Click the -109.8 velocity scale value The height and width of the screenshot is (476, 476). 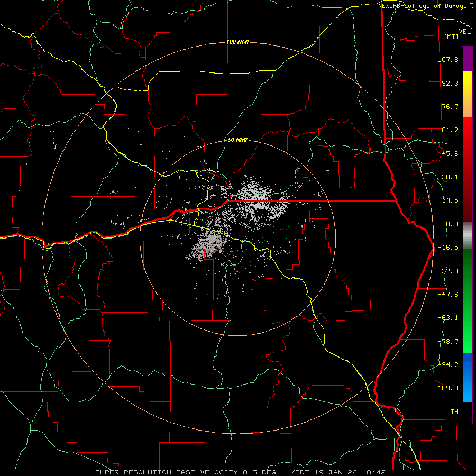[446, 388]
